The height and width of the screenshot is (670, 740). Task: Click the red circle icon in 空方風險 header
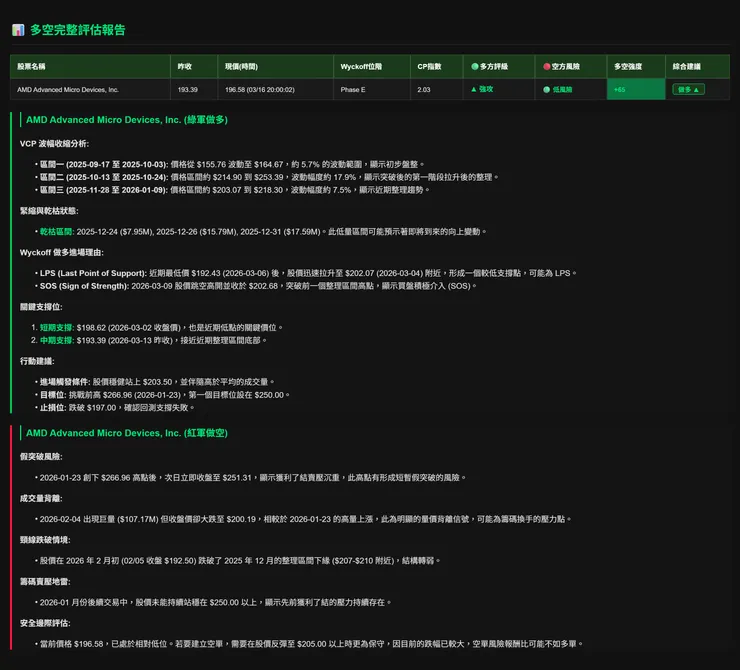[x=546, y=67]
